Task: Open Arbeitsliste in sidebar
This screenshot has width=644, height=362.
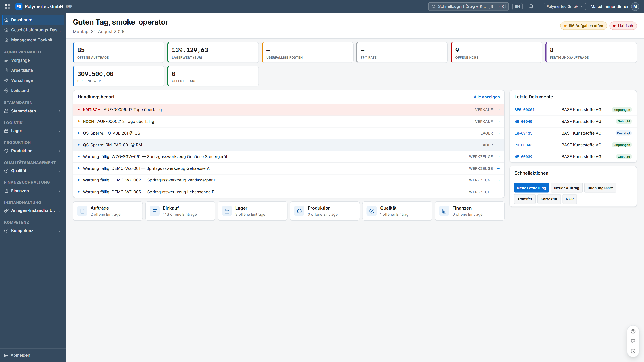Action: 33,70
